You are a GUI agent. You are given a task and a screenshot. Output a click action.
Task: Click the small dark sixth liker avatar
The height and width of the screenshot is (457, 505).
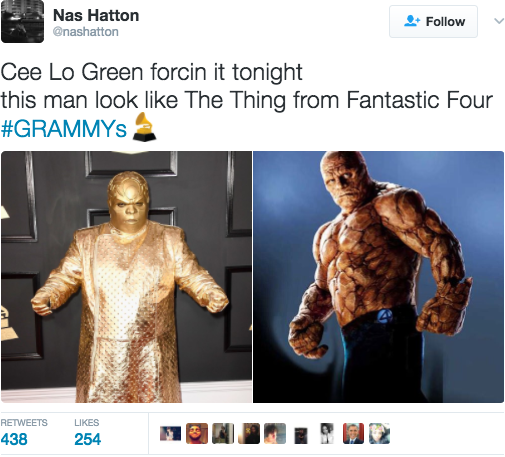(x=301, y=436)
